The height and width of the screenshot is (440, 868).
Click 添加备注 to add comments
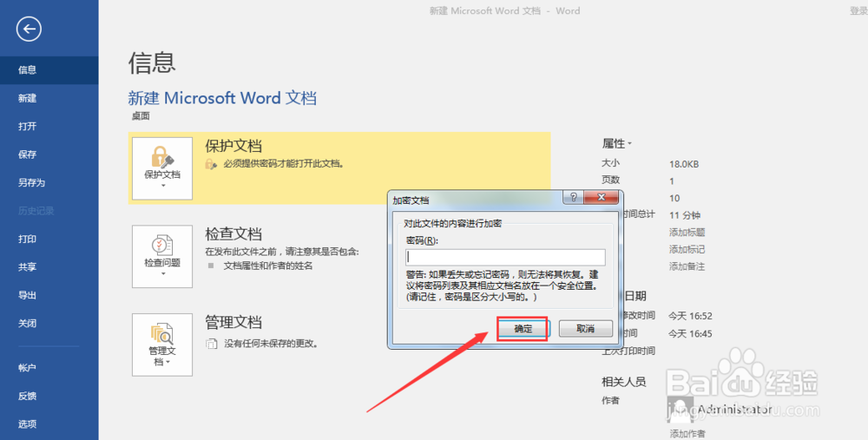pyautogui.click(x=687, y=266)
